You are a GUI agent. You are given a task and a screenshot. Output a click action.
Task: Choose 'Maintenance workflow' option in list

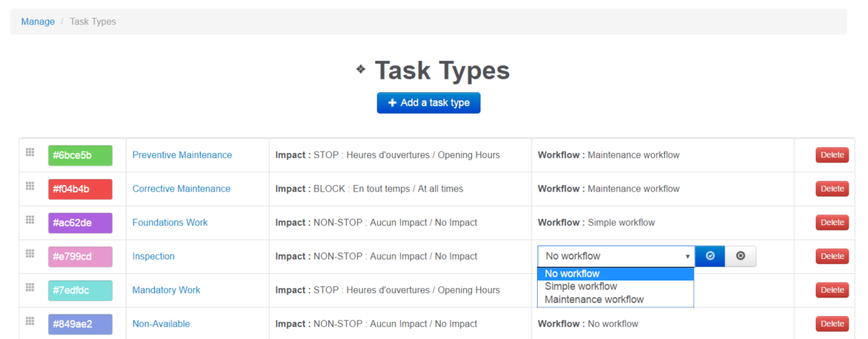pos(594,300)
